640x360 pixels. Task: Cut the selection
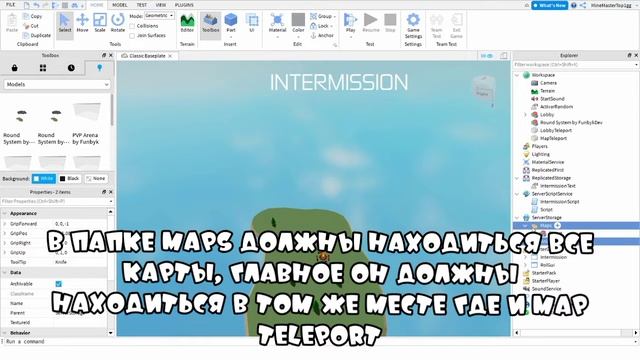click(31, 26)
